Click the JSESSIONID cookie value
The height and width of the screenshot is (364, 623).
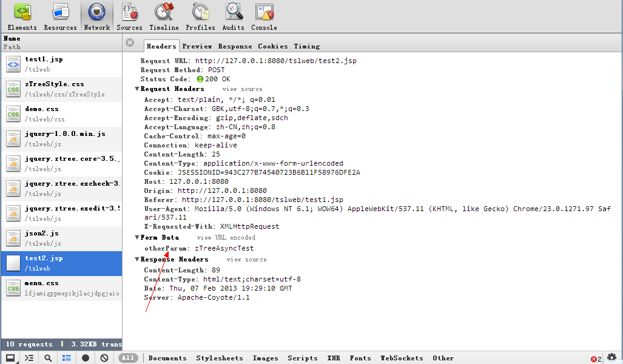(x=269, y=172)
